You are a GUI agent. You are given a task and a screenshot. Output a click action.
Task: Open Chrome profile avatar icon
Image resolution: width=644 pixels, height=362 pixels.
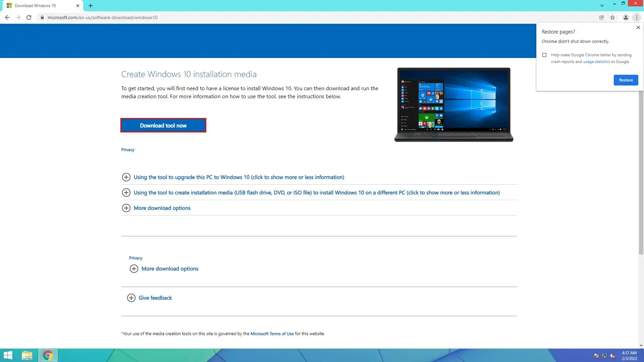tap(626, 17)
